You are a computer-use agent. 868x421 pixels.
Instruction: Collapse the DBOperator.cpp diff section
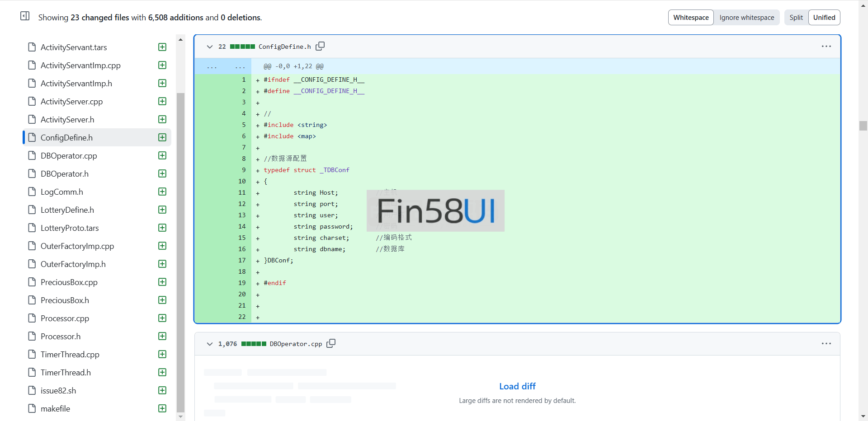pyautogui.click(x=210, y=344)
